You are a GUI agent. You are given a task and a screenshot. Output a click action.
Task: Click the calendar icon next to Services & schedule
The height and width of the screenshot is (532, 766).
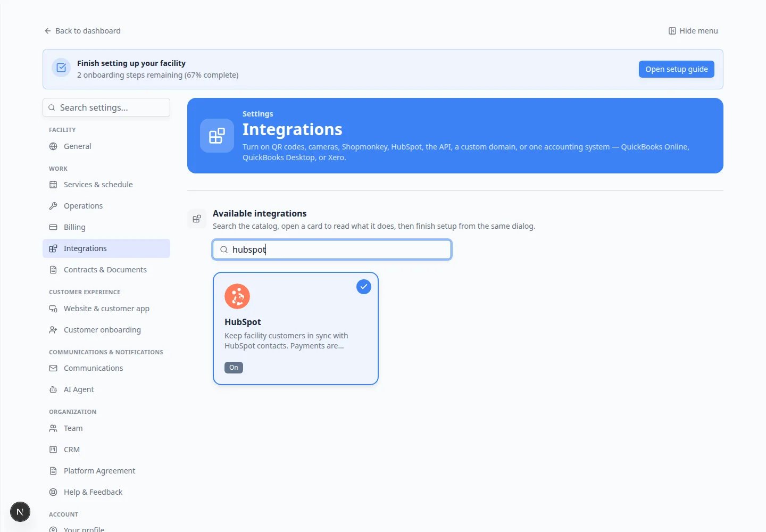[53, 185]
